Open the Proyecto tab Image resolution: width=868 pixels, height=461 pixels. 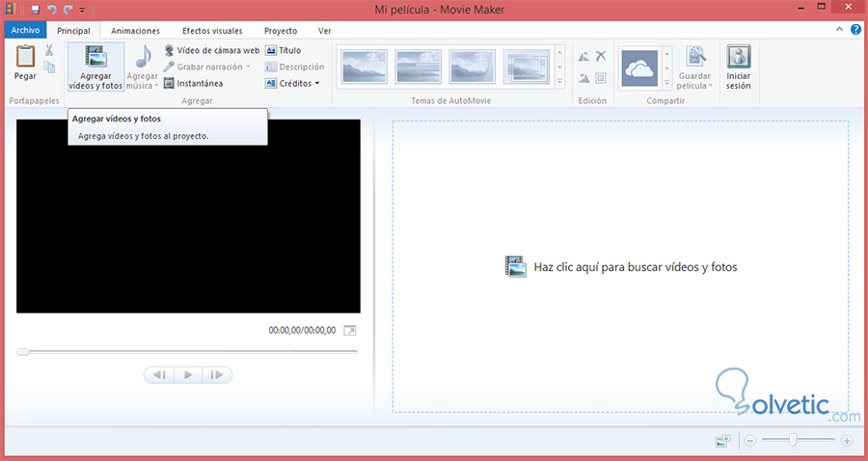tap(281, 31)
